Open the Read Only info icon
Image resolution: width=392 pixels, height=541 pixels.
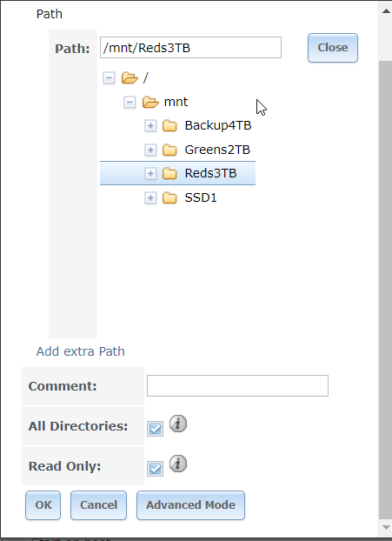tap(178, 464)
